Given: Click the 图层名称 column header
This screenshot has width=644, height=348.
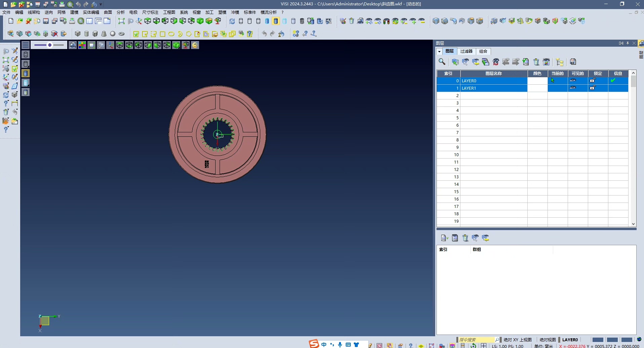Looking at the screenshot, I should point(493,74).
